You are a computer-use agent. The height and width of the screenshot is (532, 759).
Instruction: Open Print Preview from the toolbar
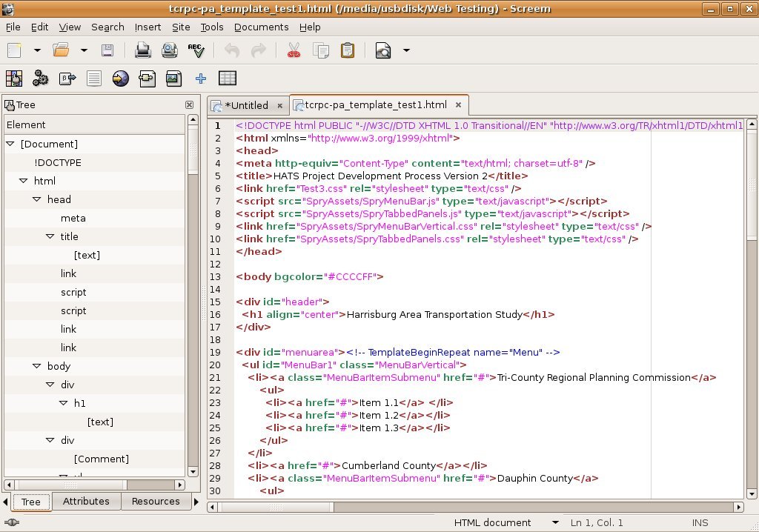(x=170, y=50)
